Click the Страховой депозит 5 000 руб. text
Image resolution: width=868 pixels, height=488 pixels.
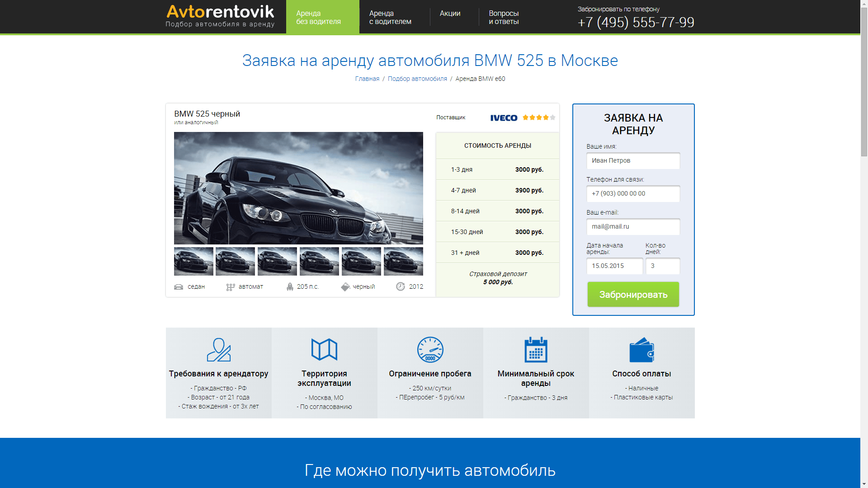tap(498, 278)
